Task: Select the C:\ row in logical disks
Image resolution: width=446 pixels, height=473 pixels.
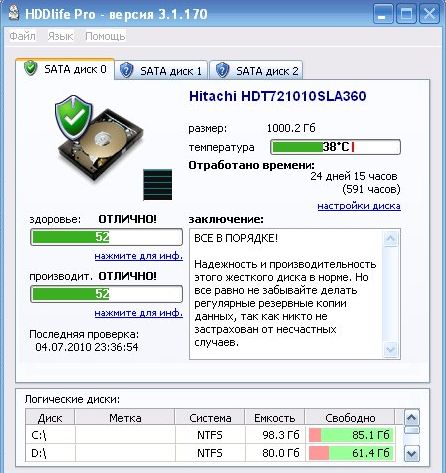Action: coord(210,435)
